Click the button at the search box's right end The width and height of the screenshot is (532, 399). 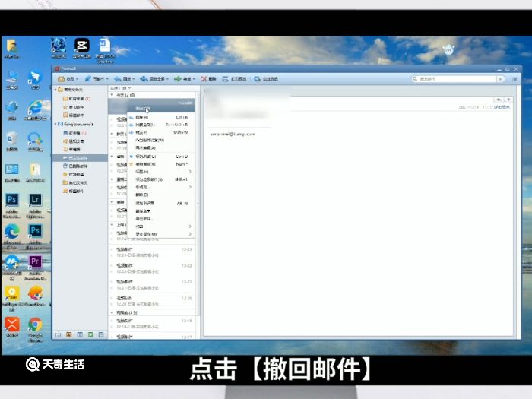coord(500,79)
